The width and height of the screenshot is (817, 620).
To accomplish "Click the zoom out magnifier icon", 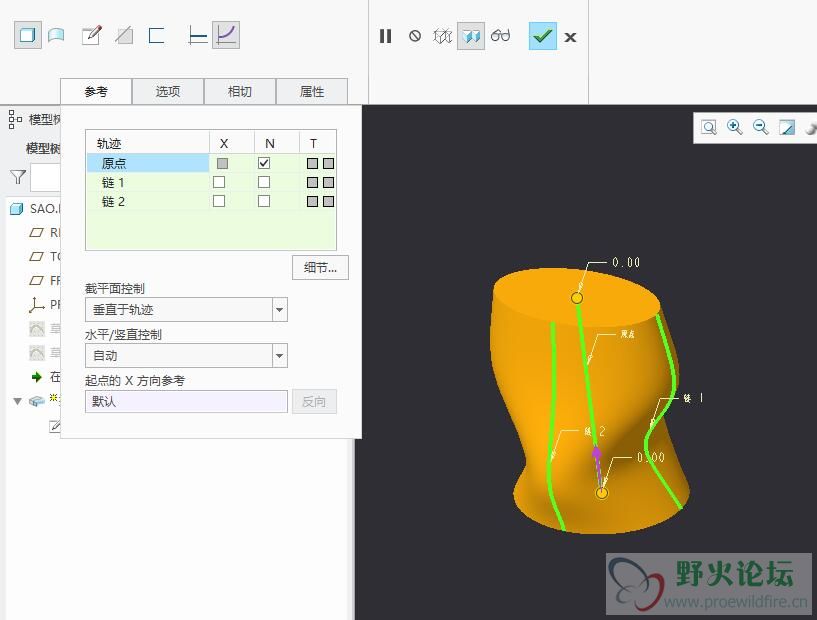I will (761, 127).
